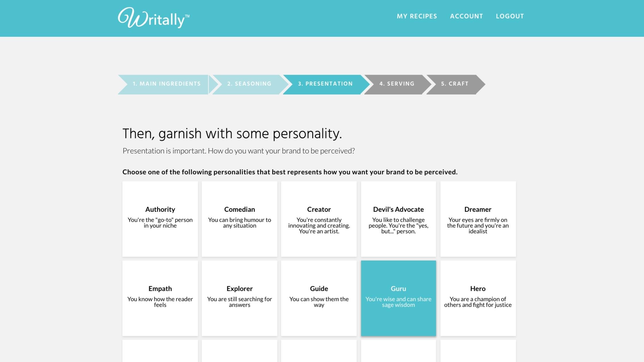Select the Devil's Advocate personality card
The image size is (644, 362).
(398, 219)
